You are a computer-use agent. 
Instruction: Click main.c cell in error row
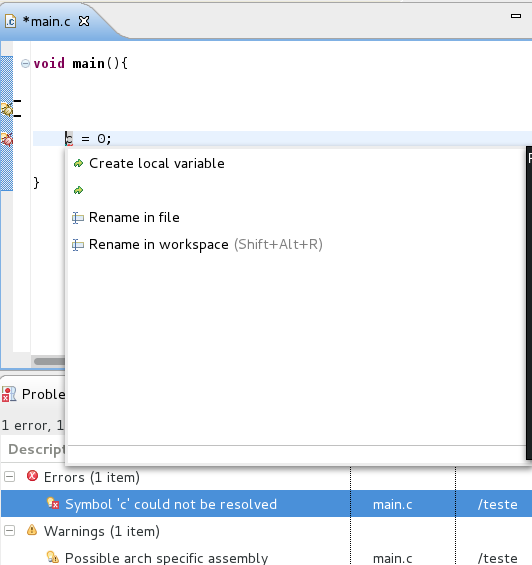pos(393,504)
